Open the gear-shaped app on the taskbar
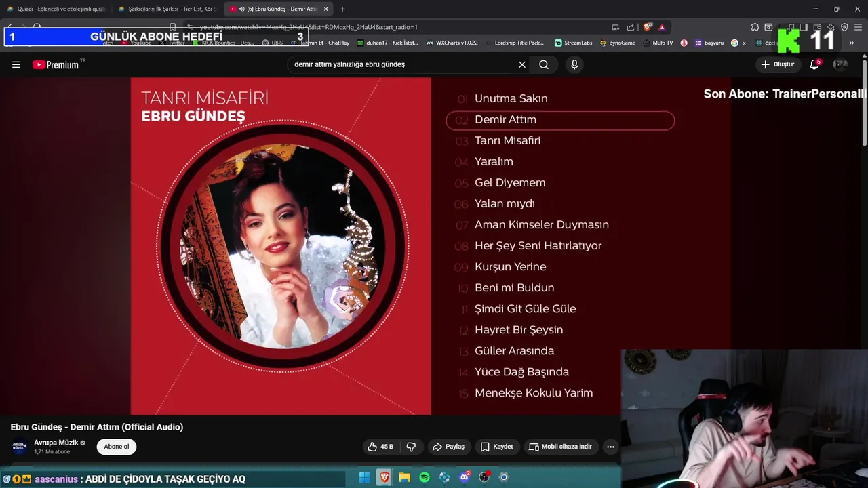Viewport: 868px width, 488px height. (x=504, y=477)
